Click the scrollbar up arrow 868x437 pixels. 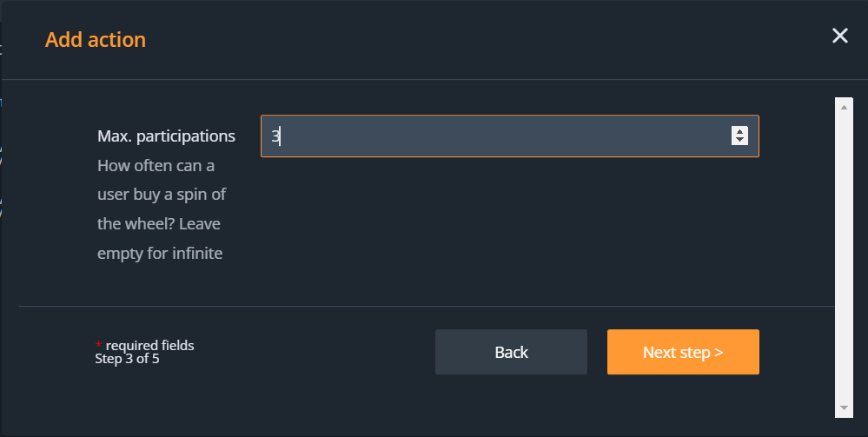(843, 105)
